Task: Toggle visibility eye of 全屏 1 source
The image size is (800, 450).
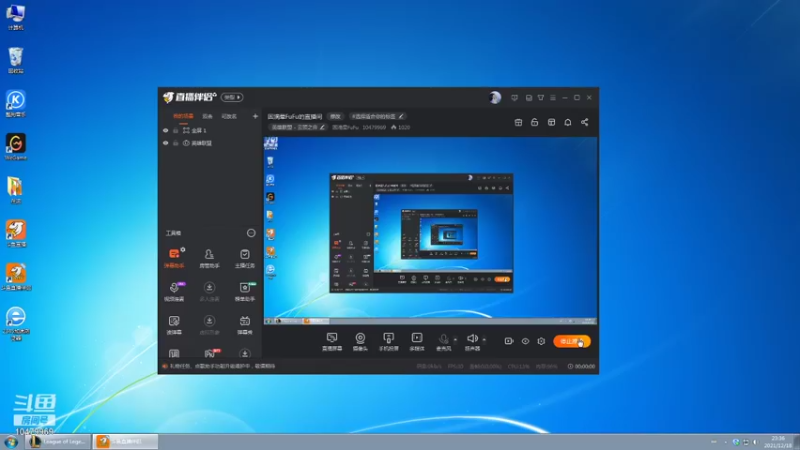Action: (x=165, y=130)
